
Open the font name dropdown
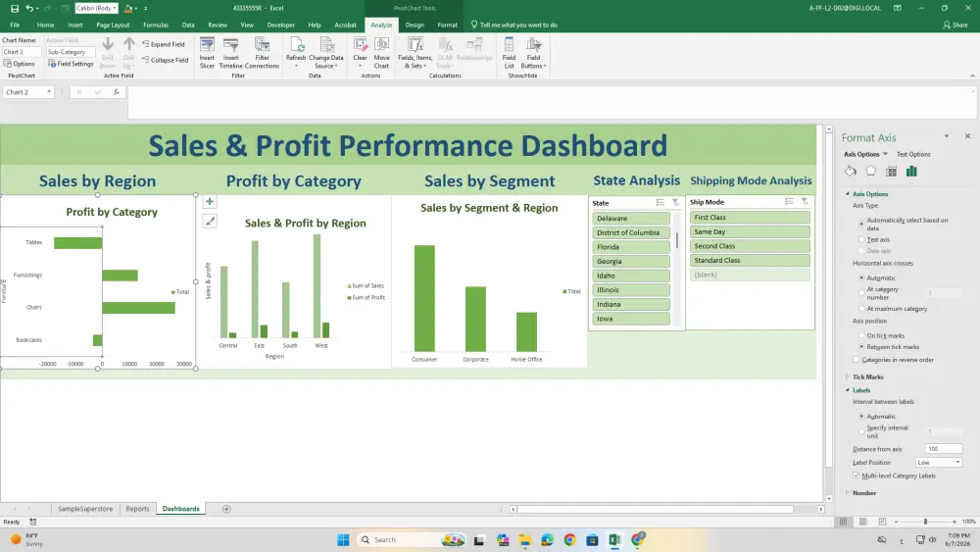tap(115, 8)
